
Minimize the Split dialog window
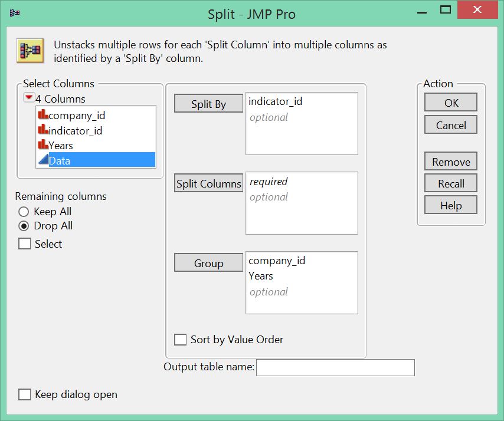click(x=422, y=12)
